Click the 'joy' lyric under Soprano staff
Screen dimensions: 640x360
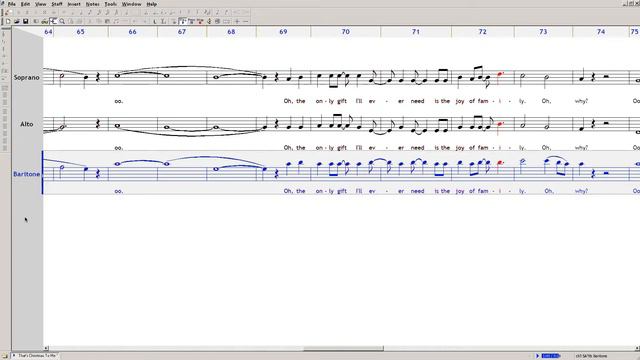(460, 101)
